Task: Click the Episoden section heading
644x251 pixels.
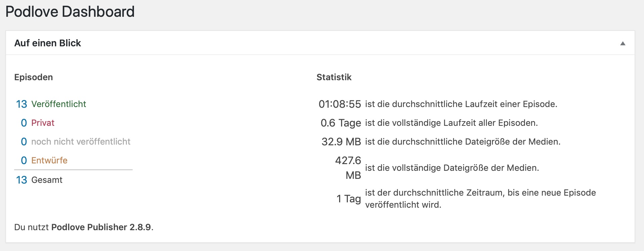Action: [34, 77]
